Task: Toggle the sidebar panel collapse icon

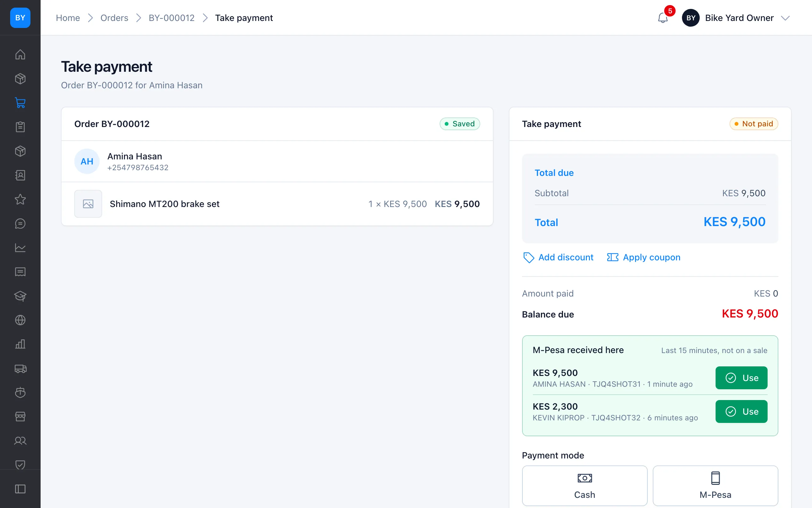Action: [x=20, y=489]
